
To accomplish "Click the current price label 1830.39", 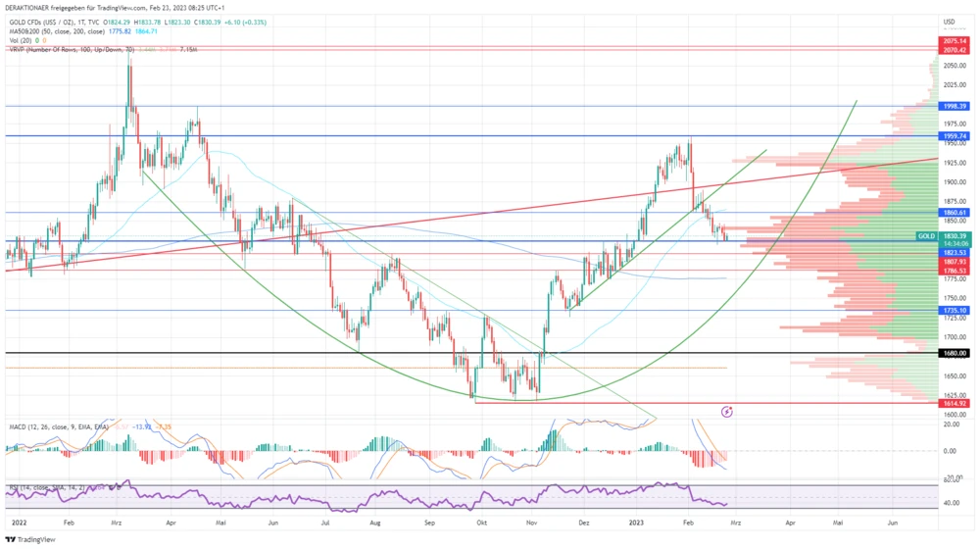I will click(955, 236).
